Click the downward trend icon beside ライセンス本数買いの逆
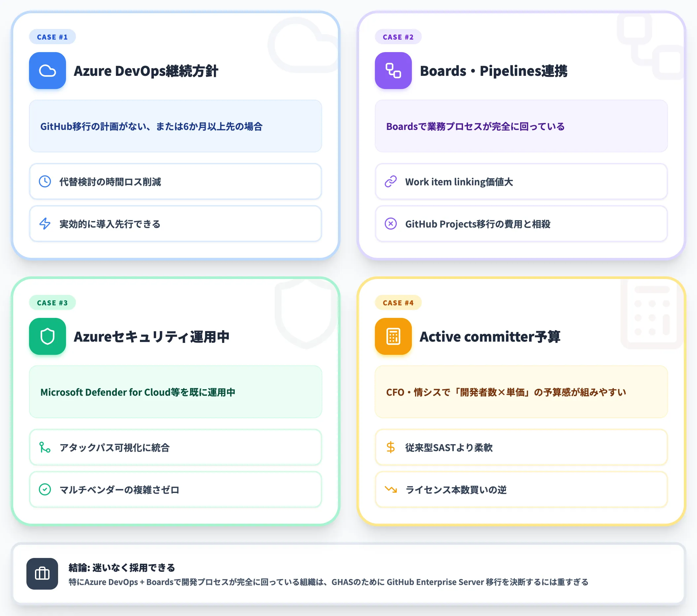 (x=391, y=490)
